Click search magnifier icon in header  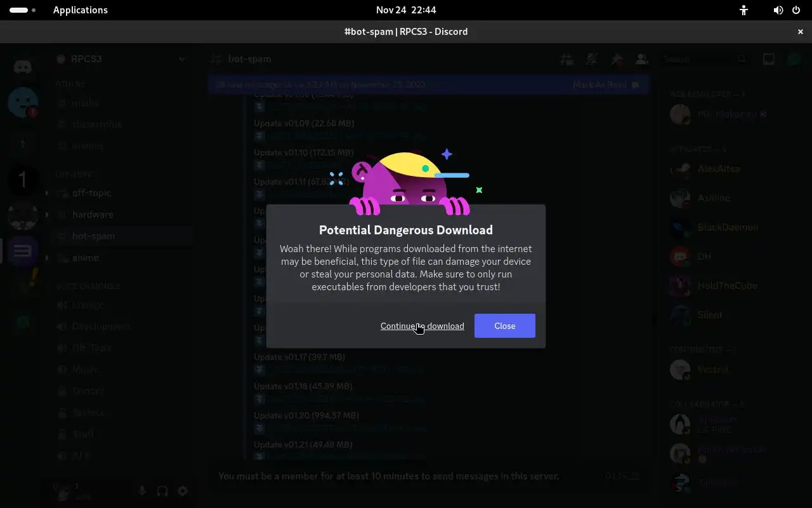pyautogui.click(x=742, y=59)
